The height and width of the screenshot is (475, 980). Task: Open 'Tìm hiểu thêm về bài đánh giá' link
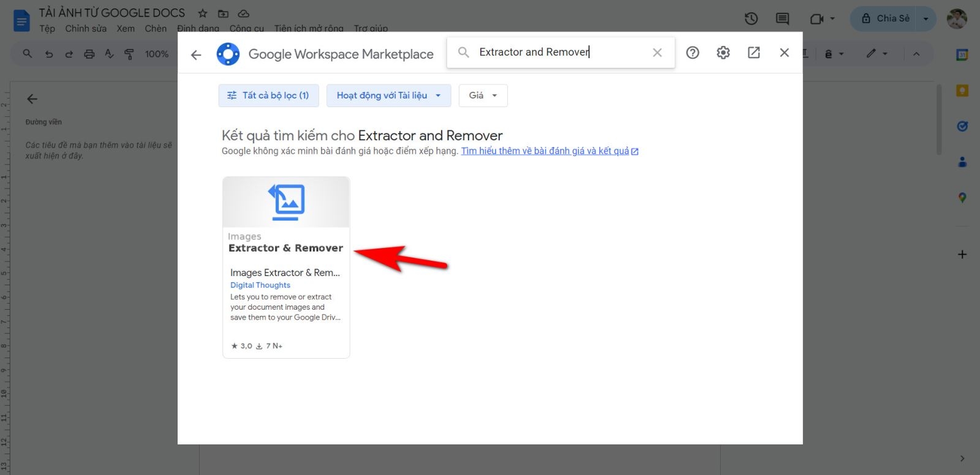pyautogui.click(x=549, y=151)
